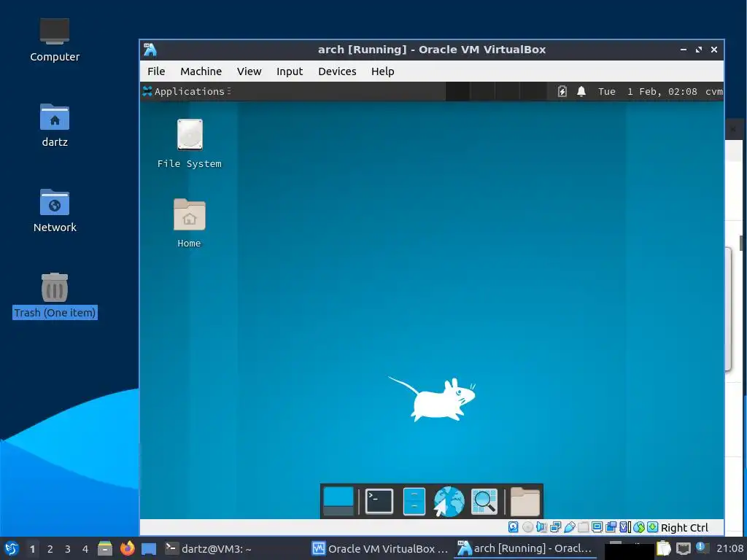Open the View menu
Viewport: 747px width, 560px height.
pos(249,71)
